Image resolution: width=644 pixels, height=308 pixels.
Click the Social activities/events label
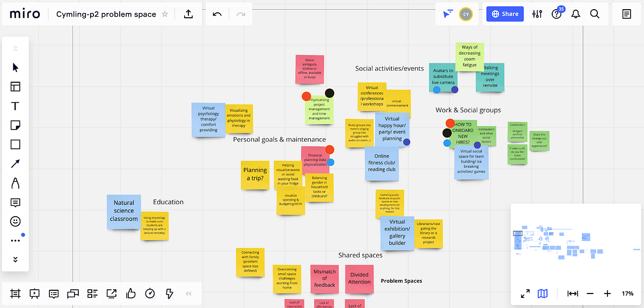[390, 68]
